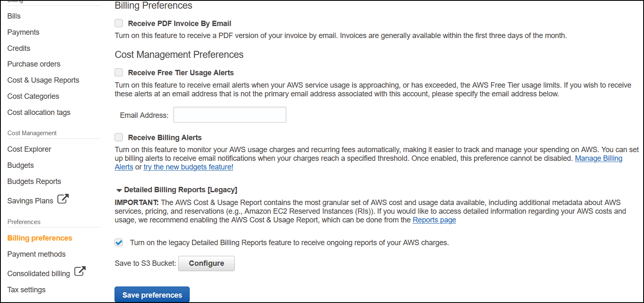Image resolution: width=644 pixels, height=303 pixels.
Task: Click the 'Save to S3 Bucket:' label
Action: tap(145, 263)
